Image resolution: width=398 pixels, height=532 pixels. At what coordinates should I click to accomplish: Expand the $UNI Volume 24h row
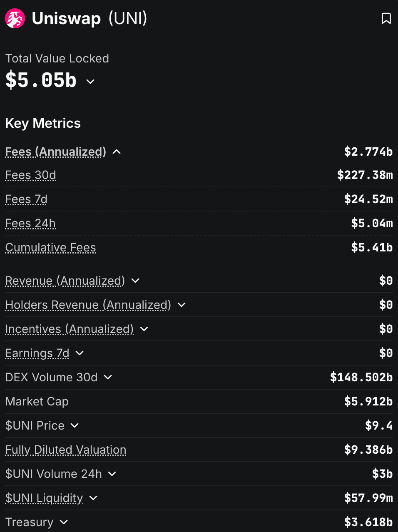coord(112,474)
